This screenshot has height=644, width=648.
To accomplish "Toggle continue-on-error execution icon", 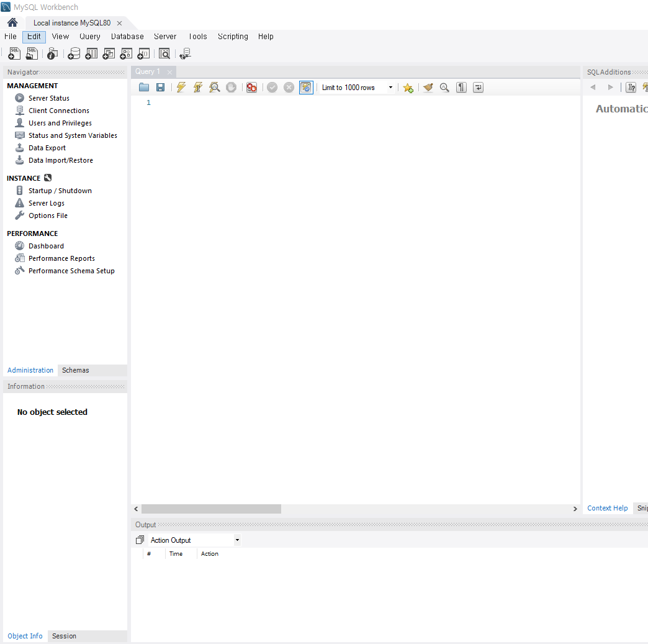I will click(251, 88).
